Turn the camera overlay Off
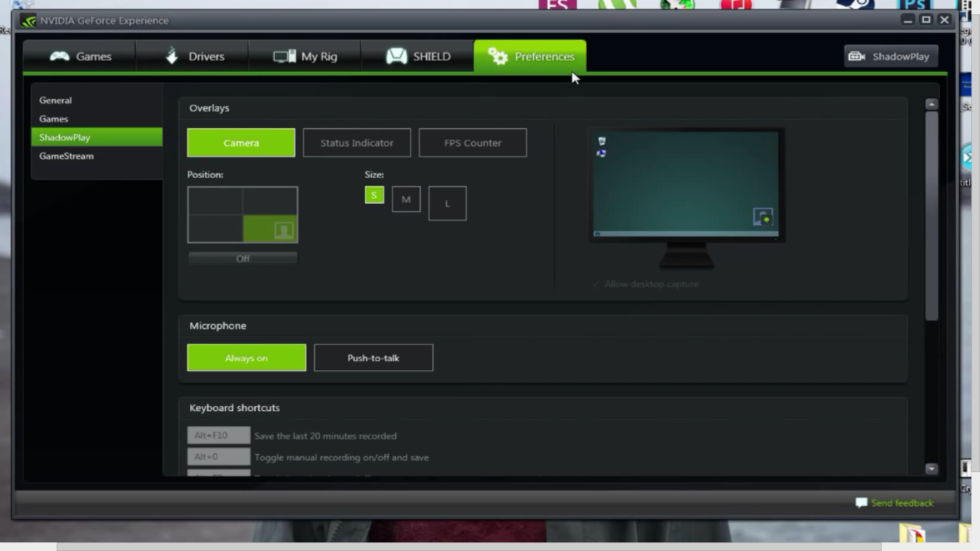Screen dimensions: 980x551 pyautogui.click(x=242, y=258)
